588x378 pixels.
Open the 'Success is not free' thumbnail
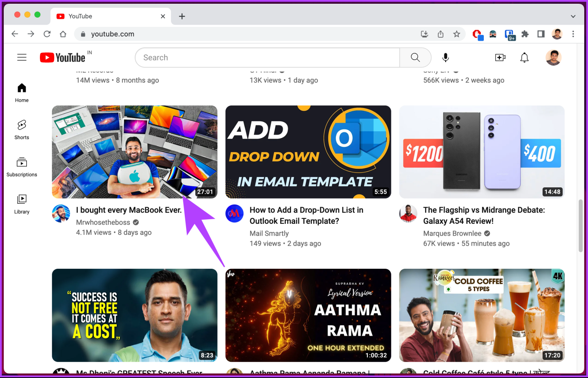[134, 315]
